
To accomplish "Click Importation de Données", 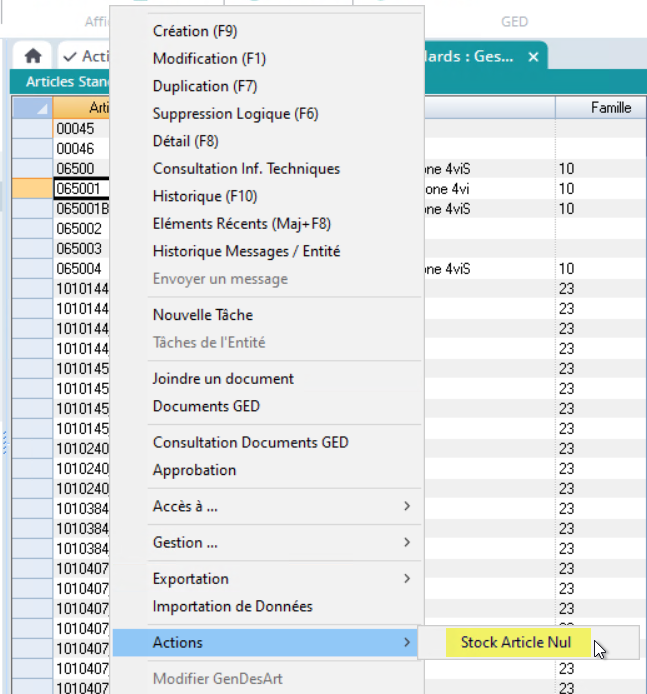I will (x=232, y=606).
